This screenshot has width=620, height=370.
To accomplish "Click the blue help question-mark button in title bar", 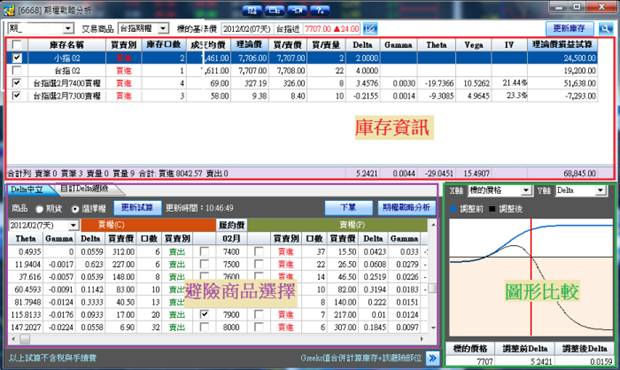I will coord(320,10).
